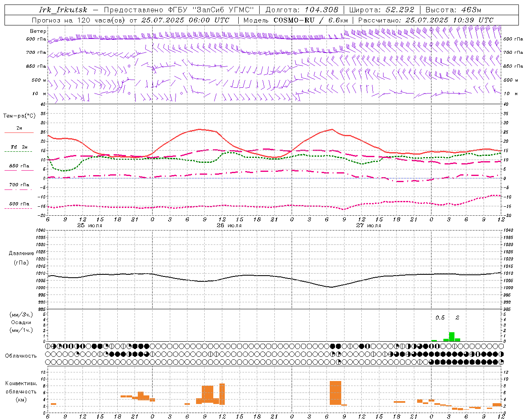
Task: Click the Конвективн. panel label
Action: (x=21, y=383)
